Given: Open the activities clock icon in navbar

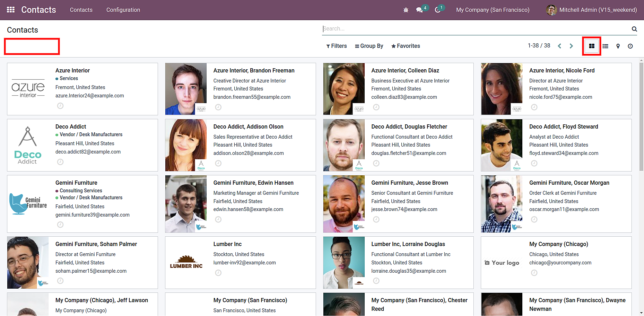Looking at the screenshot, I should click(x=437, y=10).
